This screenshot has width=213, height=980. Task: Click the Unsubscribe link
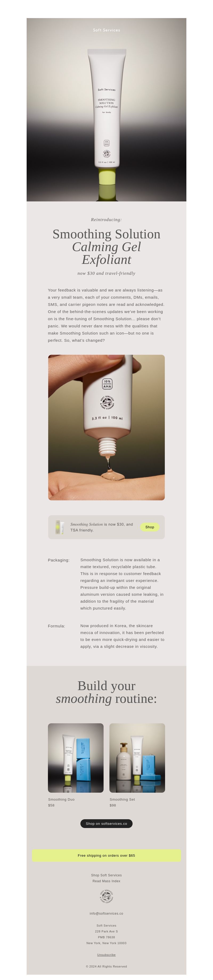coord(106,954)
